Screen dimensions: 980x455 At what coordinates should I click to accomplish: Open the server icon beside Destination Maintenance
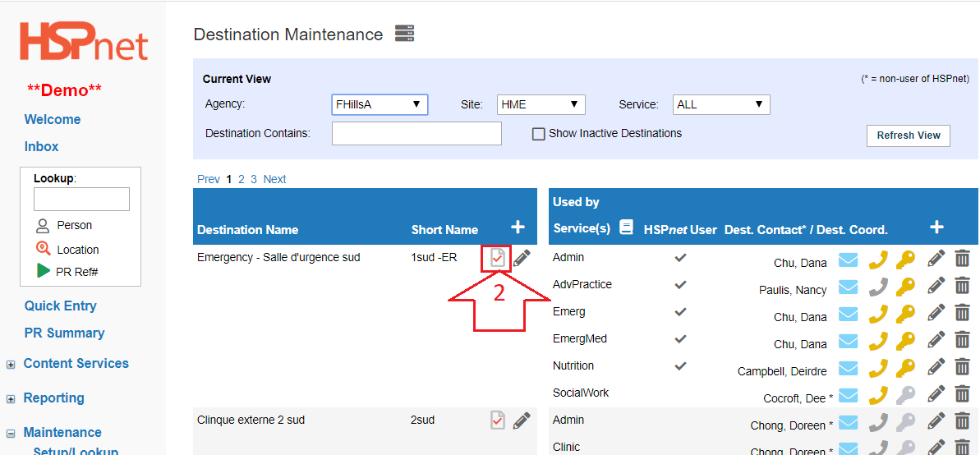tap(404, 34)
